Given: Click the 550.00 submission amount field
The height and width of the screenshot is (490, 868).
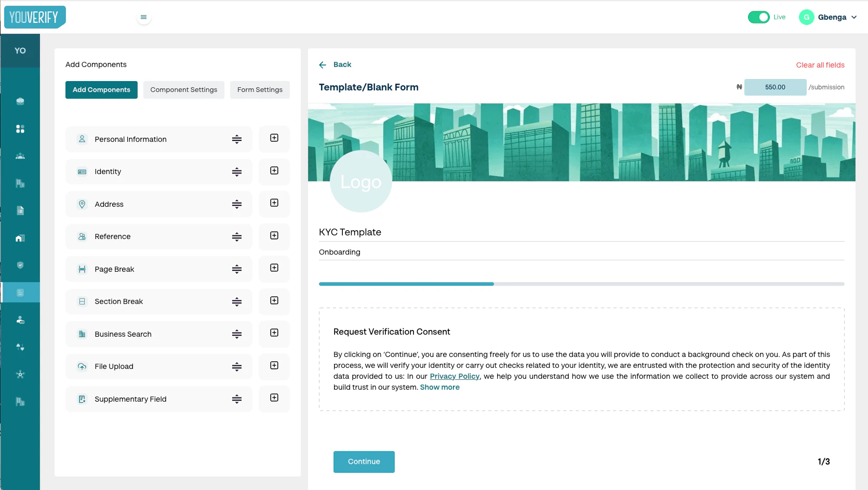Looking at the screenshot, I should 775,87.
